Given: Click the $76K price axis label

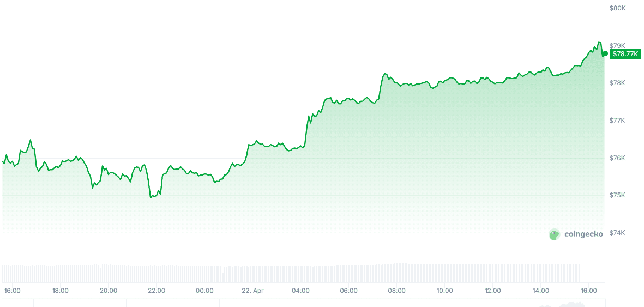Looking at the screenshot, I should click(x=617, y=158).
